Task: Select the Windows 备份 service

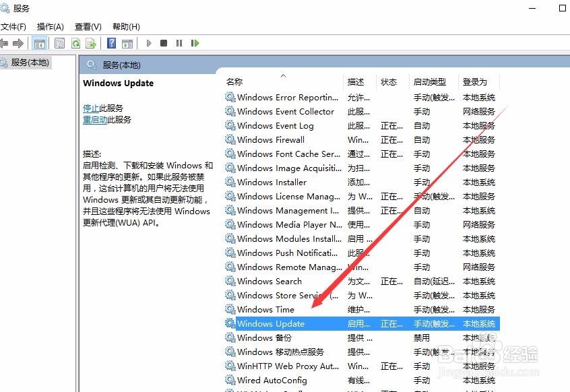Action: [362, 338]
